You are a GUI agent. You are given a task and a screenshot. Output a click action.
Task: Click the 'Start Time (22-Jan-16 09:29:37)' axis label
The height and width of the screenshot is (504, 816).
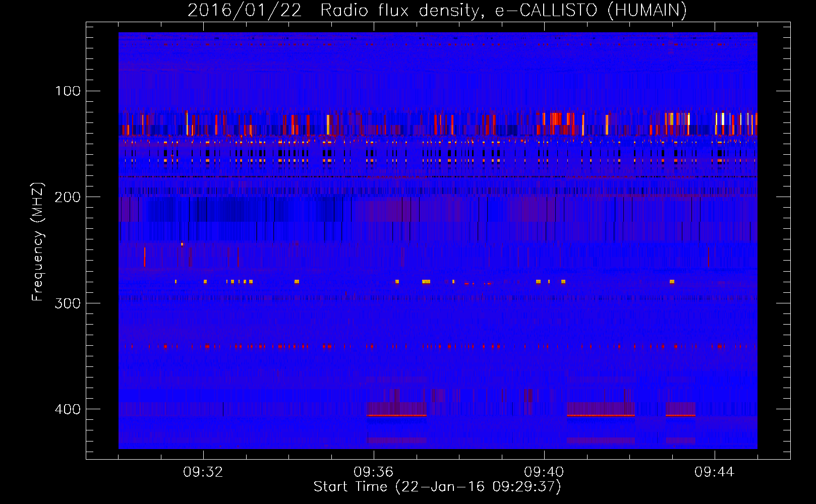pyautogui.click(x=437, y=487)
